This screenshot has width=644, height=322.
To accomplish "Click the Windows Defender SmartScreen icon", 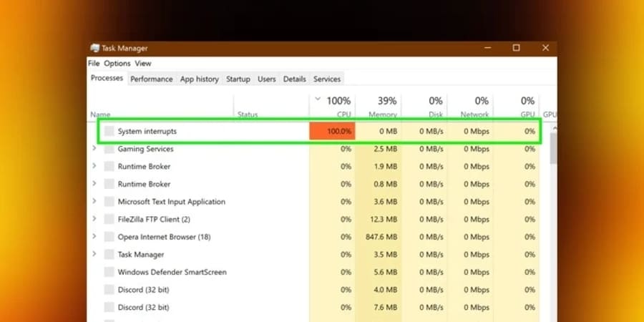I will [x=109, y=273].
